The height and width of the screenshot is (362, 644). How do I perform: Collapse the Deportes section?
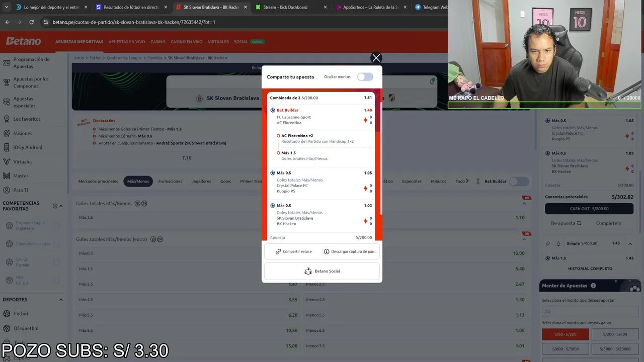click(61, 300)
